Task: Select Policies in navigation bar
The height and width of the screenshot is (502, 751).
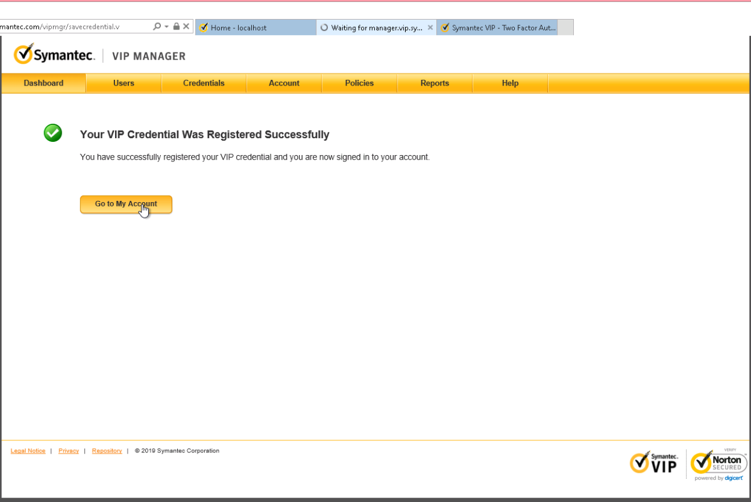Action: point(359,83)
